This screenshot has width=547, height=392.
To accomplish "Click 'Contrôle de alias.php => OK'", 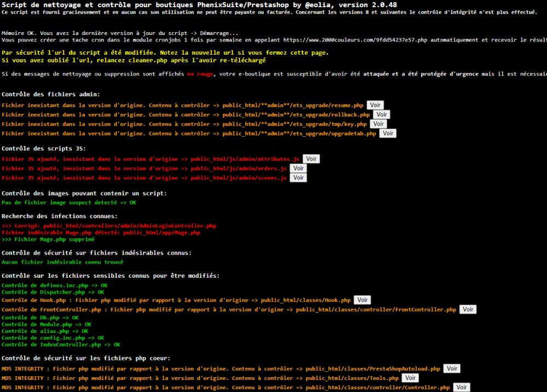I will pos(45,331).
